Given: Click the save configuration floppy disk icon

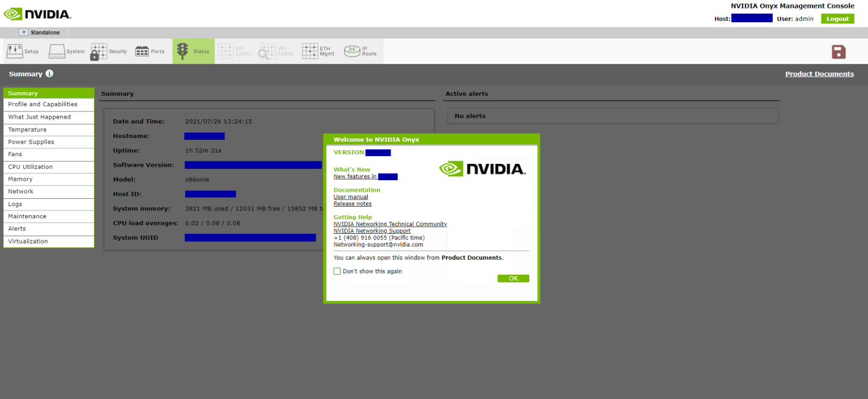Looking at the screenshot, I should point(838,52).
